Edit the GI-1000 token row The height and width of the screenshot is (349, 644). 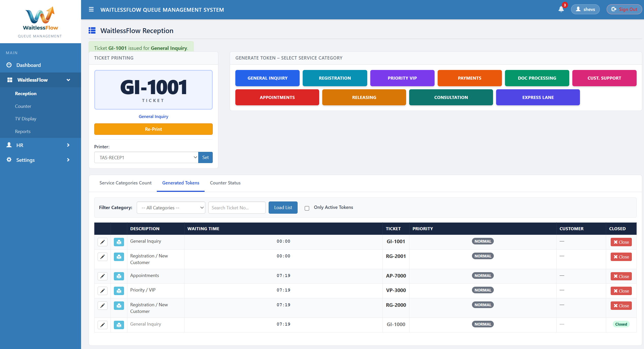tap(102, 325)
